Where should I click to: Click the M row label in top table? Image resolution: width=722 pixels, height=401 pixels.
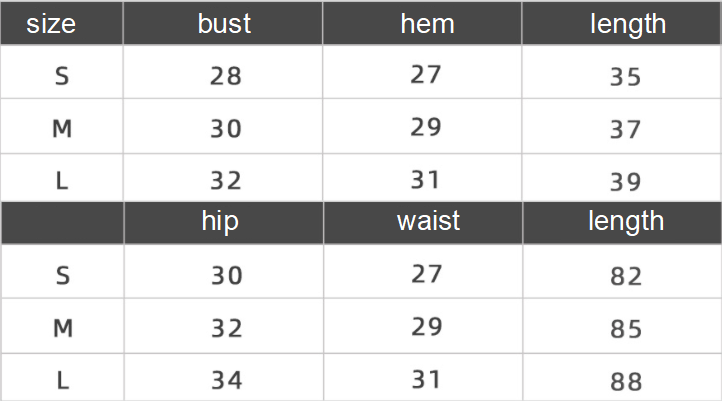[62, 128]
